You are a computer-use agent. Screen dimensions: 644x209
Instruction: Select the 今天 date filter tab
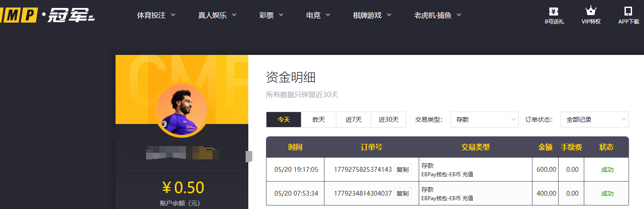point(284,120)
